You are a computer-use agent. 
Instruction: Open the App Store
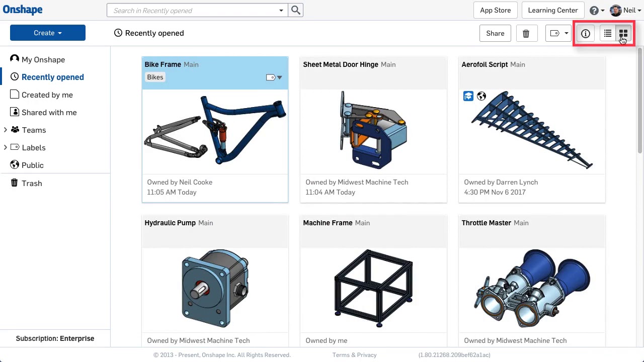495,10
